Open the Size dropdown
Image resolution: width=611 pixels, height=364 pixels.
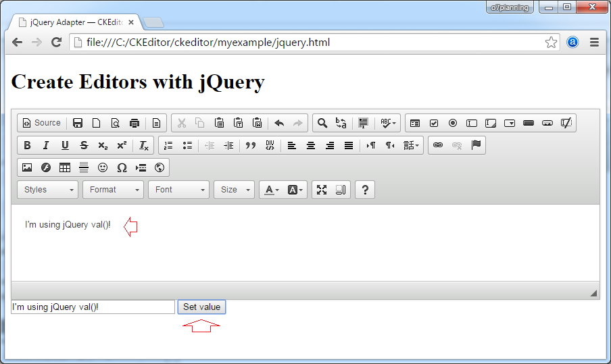234,190
